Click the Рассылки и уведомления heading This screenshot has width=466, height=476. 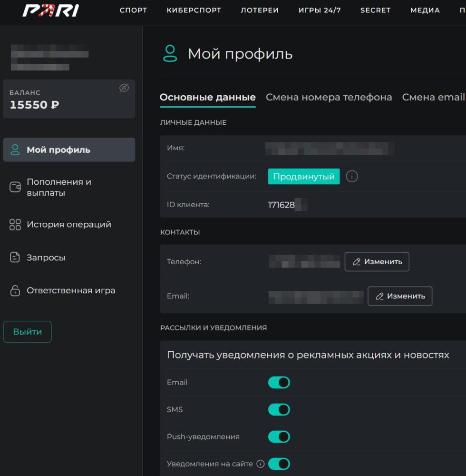(x=214, y=328)
